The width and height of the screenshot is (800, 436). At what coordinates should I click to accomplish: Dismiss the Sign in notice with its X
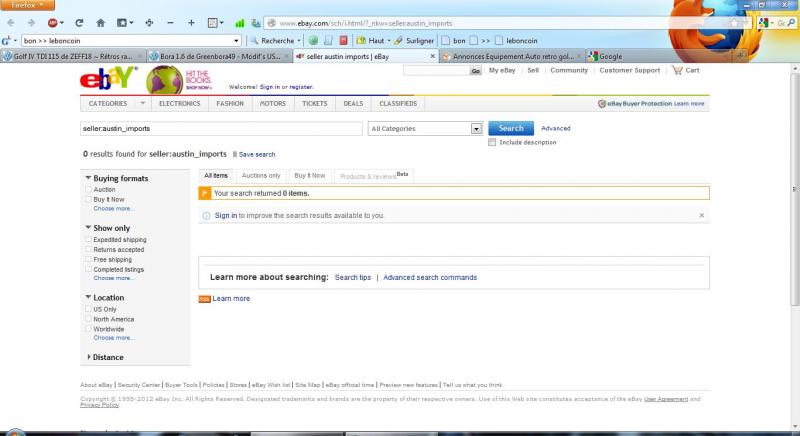pyautogui.click(x=702, y=216)
